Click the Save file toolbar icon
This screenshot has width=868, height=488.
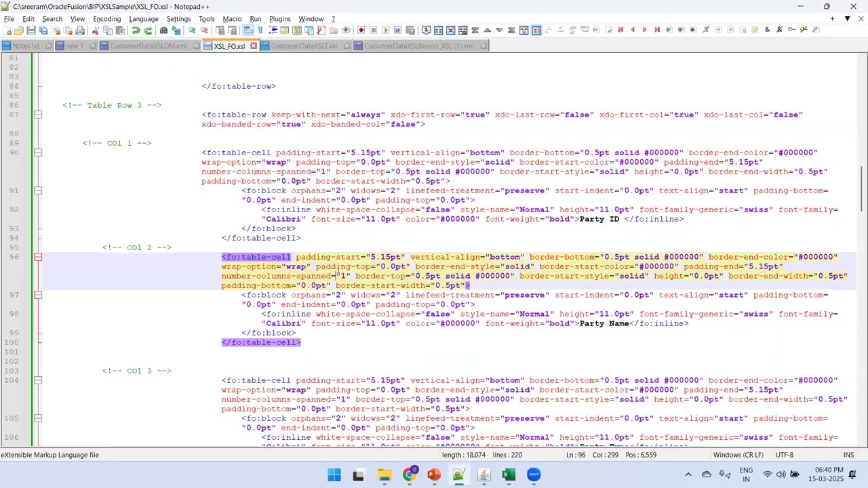(x=31, y=30)
